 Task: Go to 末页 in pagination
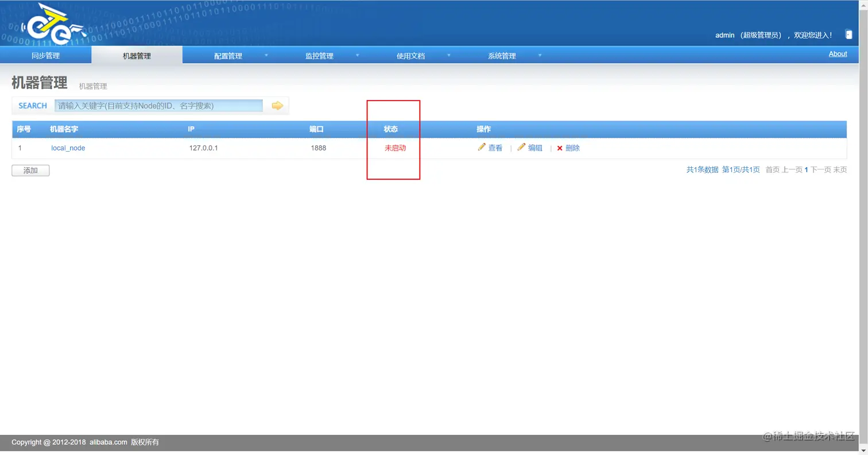840,169
